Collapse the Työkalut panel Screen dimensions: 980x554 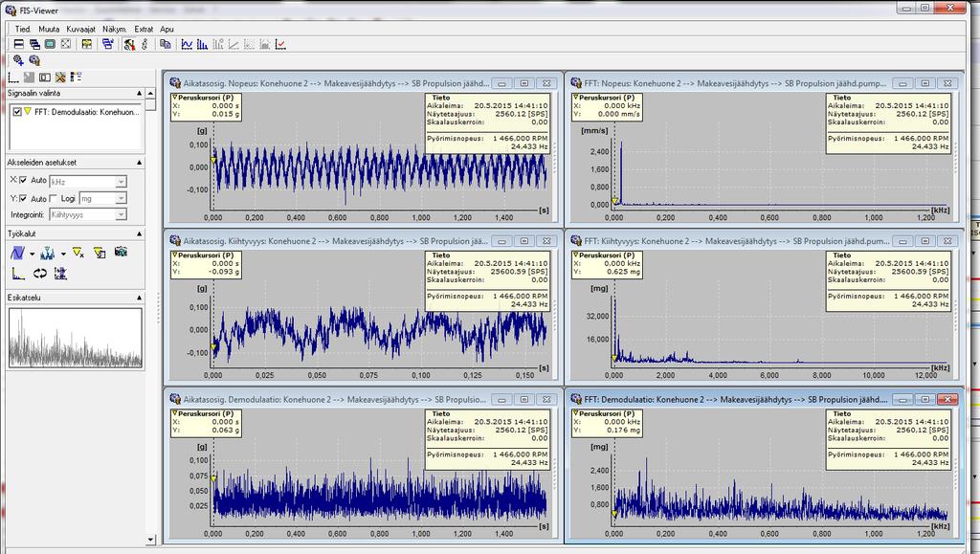(140, 233)
